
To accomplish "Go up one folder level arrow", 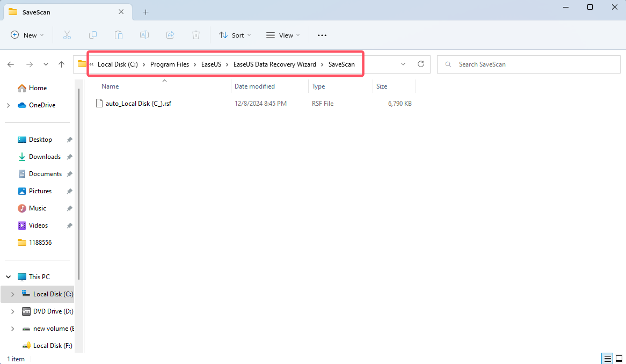I will pos(62,64).
